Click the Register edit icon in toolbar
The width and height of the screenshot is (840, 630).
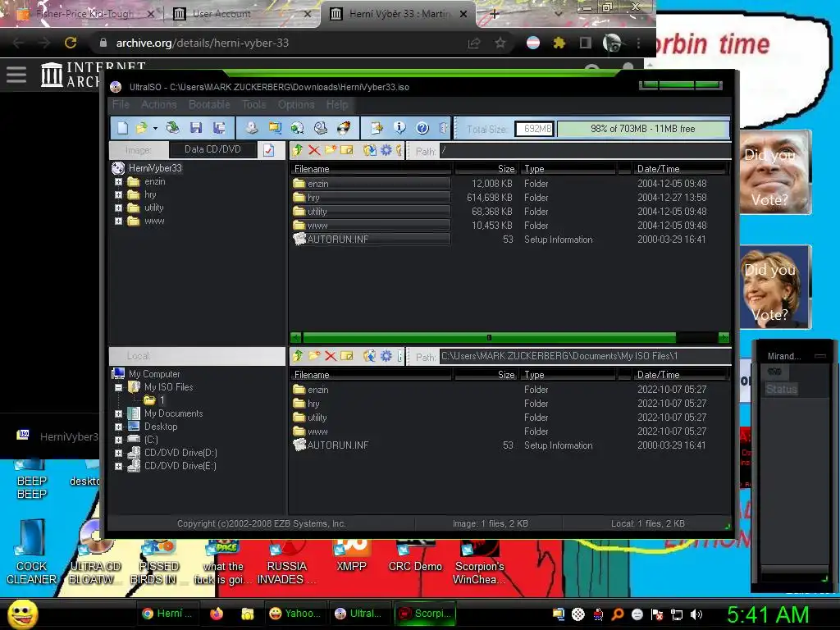[x=377, y=128]
